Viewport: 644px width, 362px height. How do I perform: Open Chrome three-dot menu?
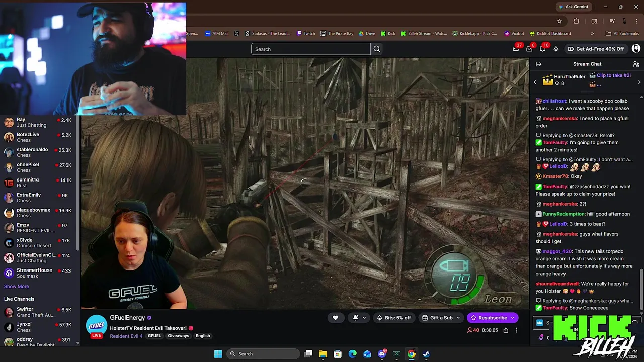(x=635, y=21)
